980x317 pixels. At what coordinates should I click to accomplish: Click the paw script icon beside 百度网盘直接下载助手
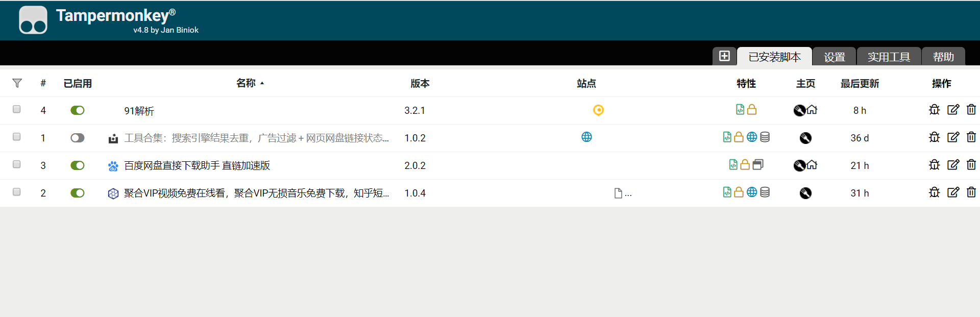[x=113, y=166]
